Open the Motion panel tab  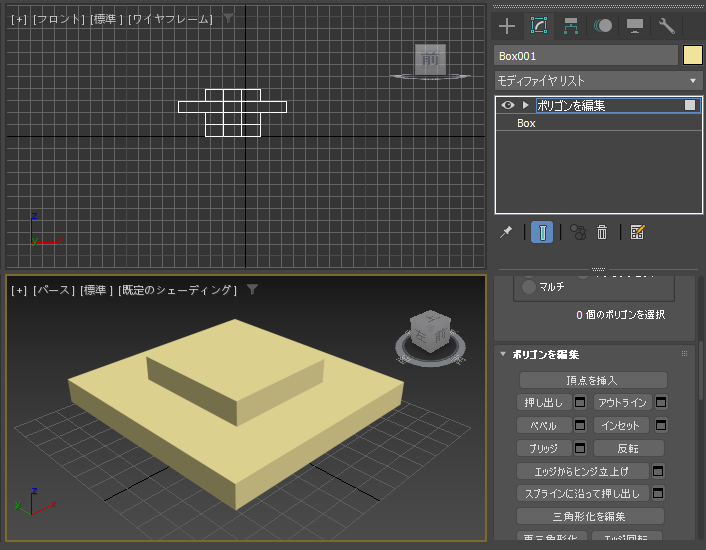tap(603, 26)
